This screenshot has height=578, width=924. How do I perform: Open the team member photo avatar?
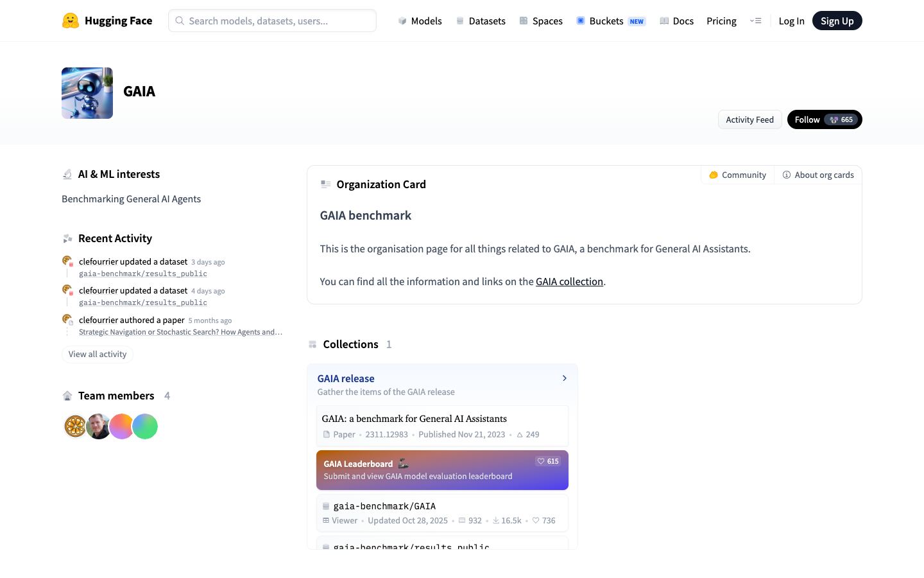tap(98, 426)
